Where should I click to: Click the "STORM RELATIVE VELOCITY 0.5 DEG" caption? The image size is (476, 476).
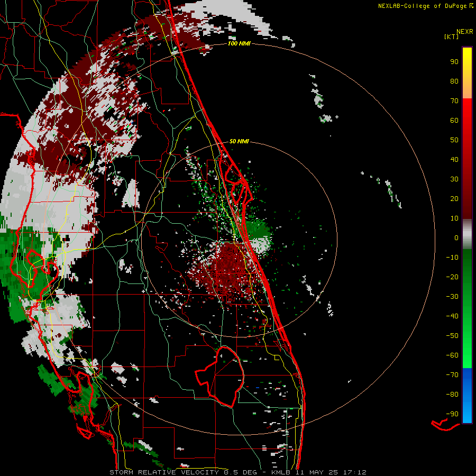pyautogui.click(x=183, y=472)
